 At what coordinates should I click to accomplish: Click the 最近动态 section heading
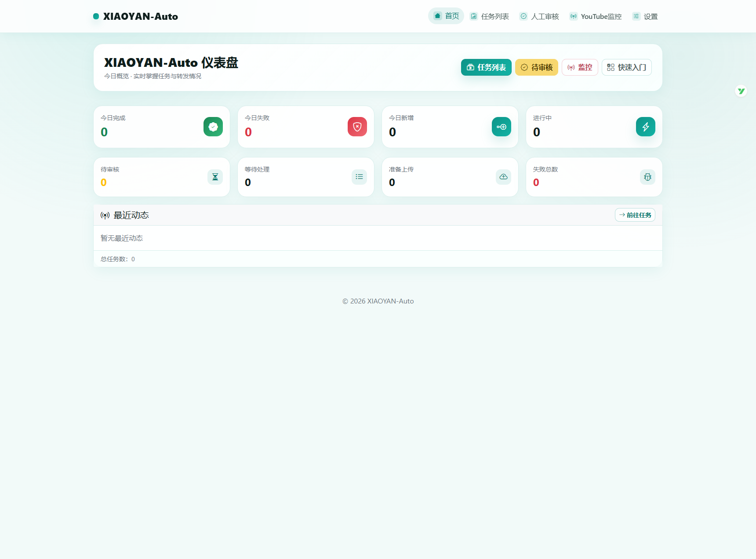coord(131,215)
